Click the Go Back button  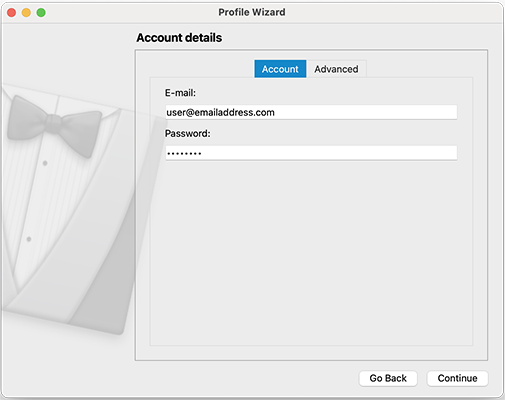pos(388,378)
